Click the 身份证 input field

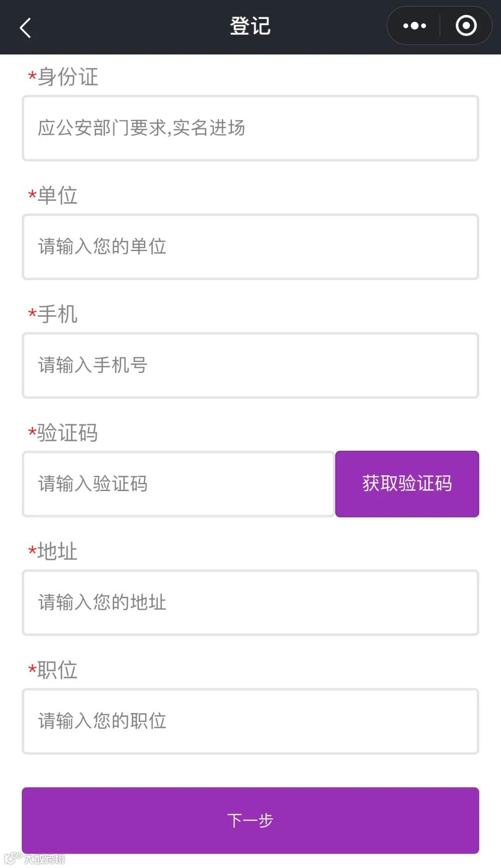pyautogui.click(x=250, y=128)
